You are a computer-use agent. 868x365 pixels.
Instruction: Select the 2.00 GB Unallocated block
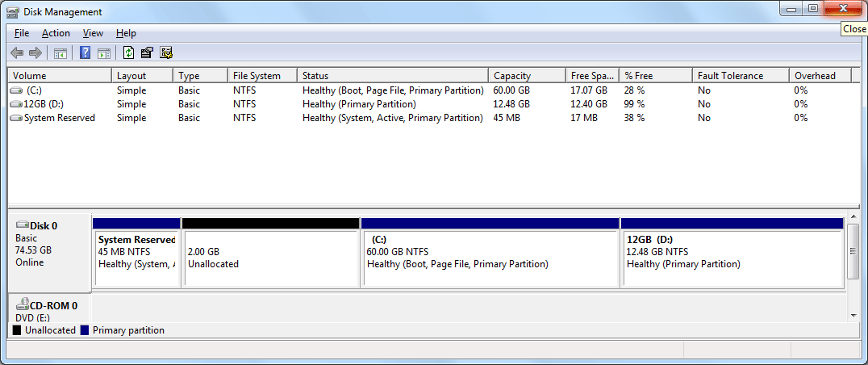[x=271, y=253]
